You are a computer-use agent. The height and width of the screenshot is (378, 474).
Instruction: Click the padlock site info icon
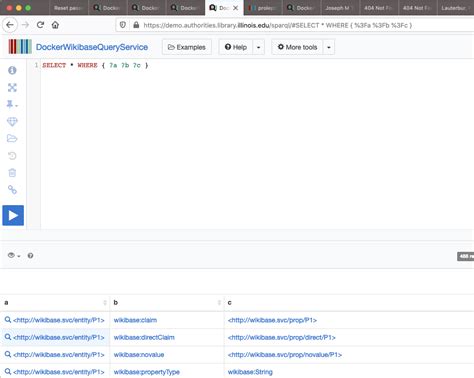(x=136, y=25)
